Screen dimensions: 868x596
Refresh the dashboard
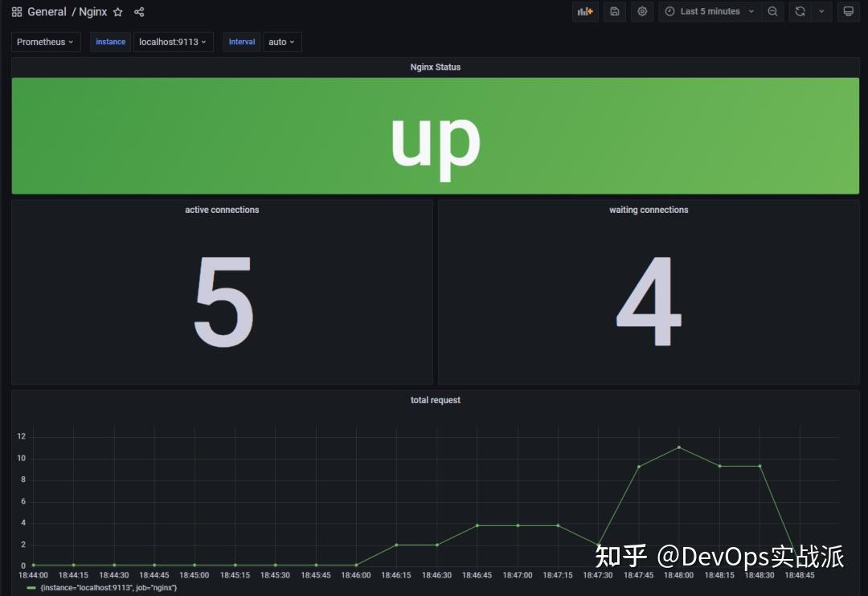800,11
